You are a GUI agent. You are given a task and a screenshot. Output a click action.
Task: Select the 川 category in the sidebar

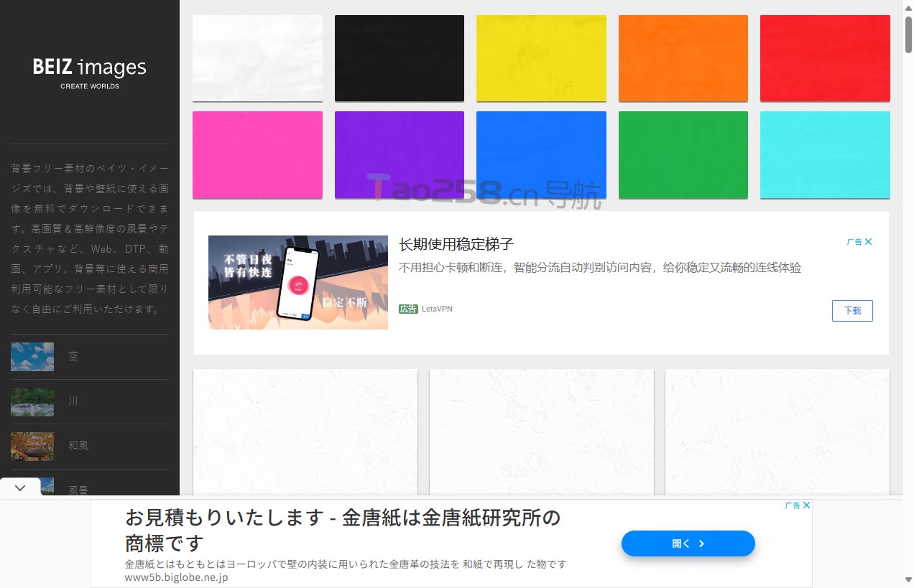73,401
